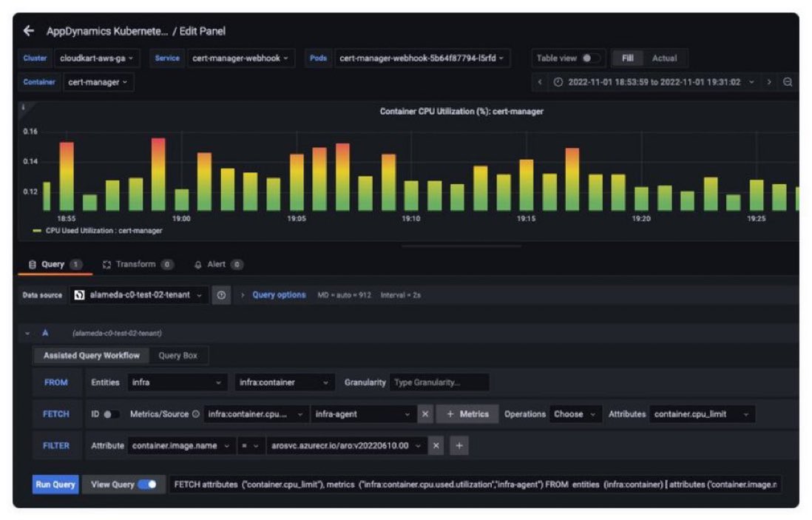Open infra:container.cpu metric dropdown
The width and height of the screenshot is (812, 520).
pos(256,413)
